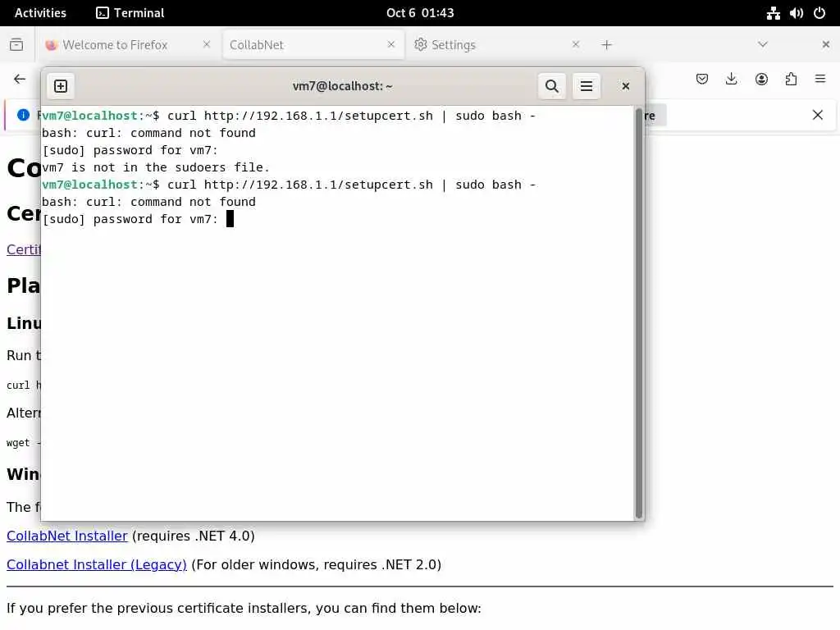The image size is (840, 630).
Task: Click terminal title vm7@localhost: ~
Action: 342,86
